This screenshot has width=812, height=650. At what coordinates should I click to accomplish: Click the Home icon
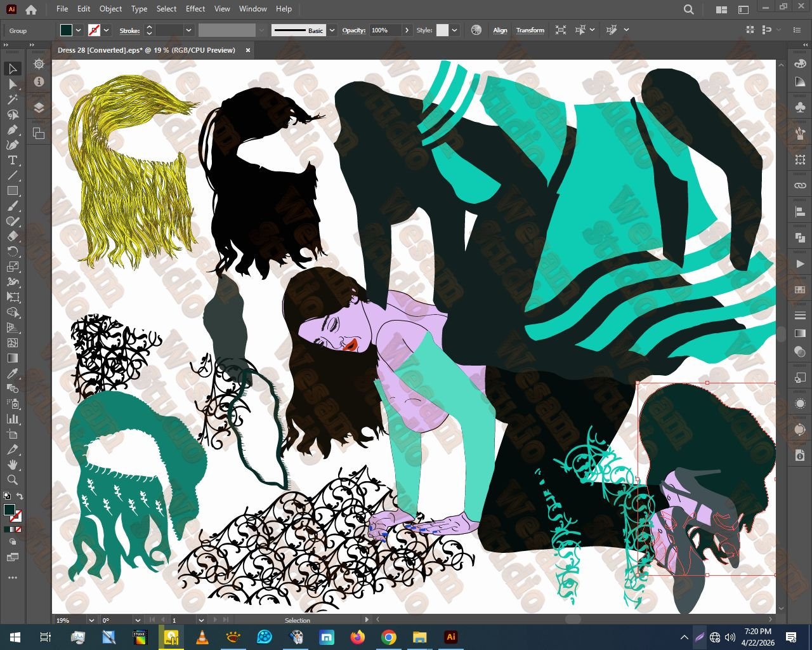tap(31, 10)
